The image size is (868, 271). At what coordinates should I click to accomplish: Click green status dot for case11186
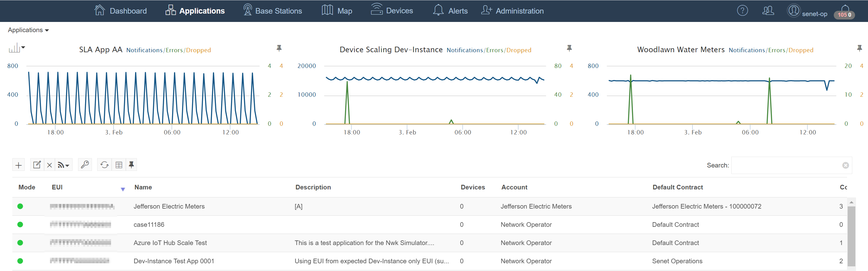20,225
